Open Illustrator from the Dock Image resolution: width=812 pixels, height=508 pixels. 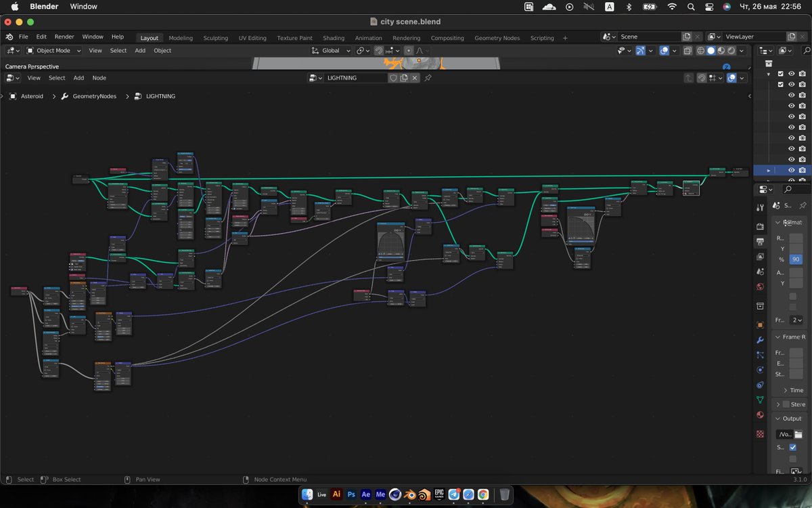pyautogui.click(x=336, y=494)
